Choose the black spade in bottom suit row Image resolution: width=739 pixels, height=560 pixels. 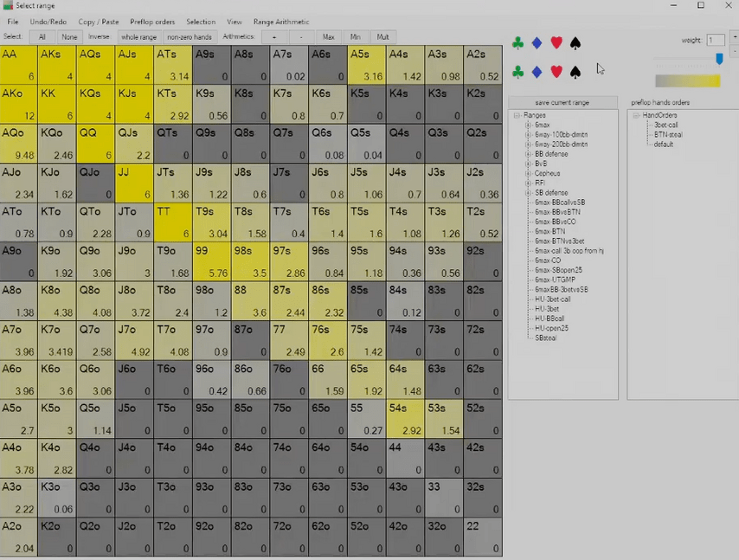click(x=575, y=72)
